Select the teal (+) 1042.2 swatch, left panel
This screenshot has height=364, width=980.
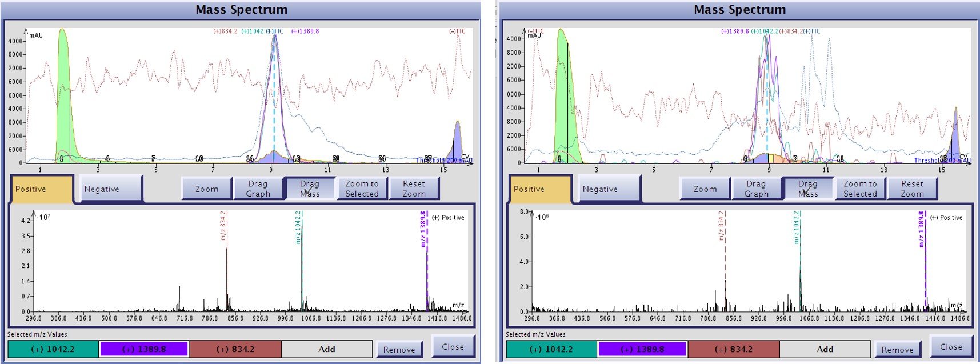pyautogui.click(x=53, y=349)
